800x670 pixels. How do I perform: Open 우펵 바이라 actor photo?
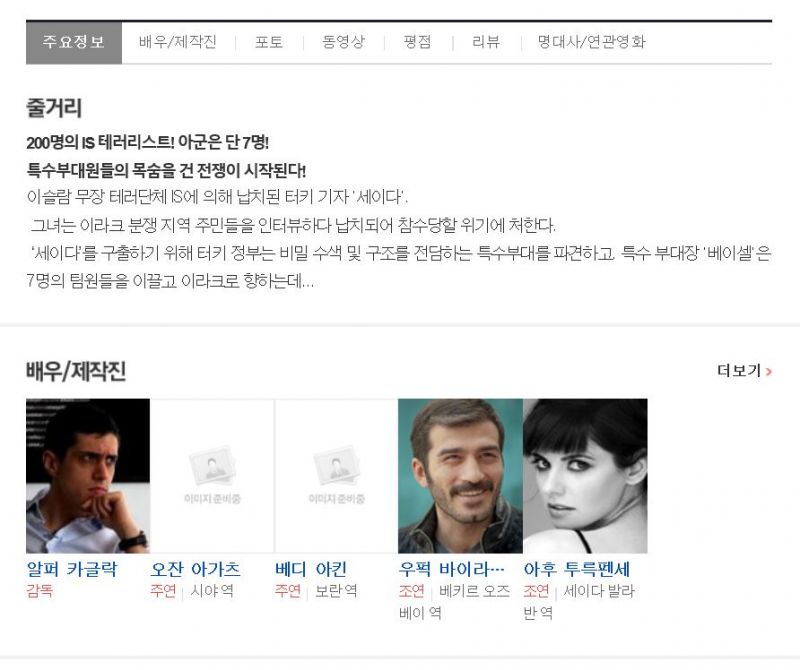point(460,476)
